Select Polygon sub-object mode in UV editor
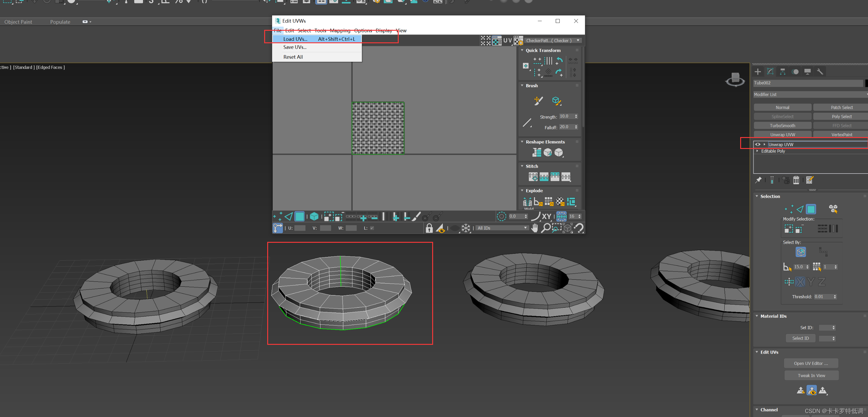868x417 pixels. coord(299,217)
